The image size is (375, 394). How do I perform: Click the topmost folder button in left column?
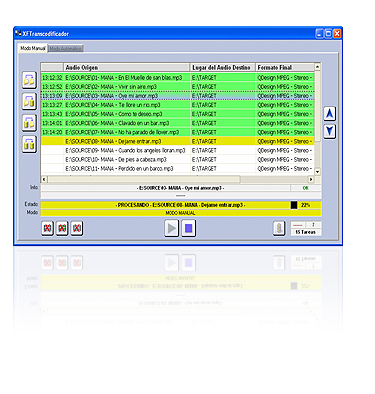tap(29, 80)
